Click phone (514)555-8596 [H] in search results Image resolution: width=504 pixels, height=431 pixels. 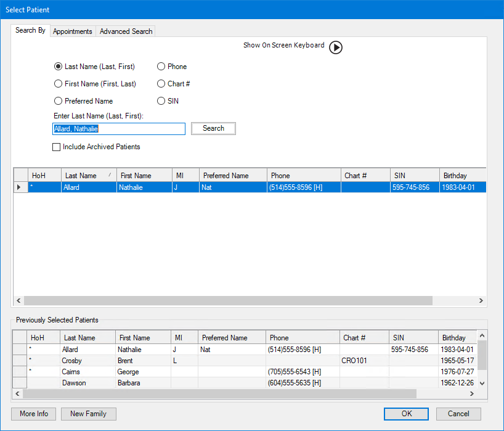point(304,187)
